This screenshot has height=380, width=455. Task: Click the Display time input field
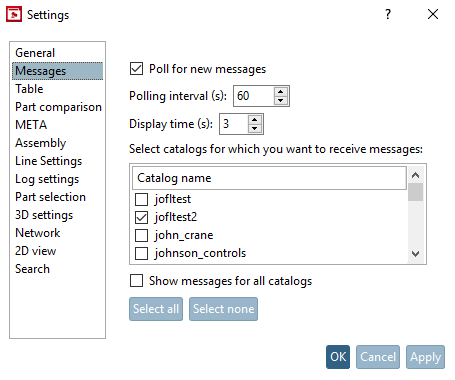[234, 124]
